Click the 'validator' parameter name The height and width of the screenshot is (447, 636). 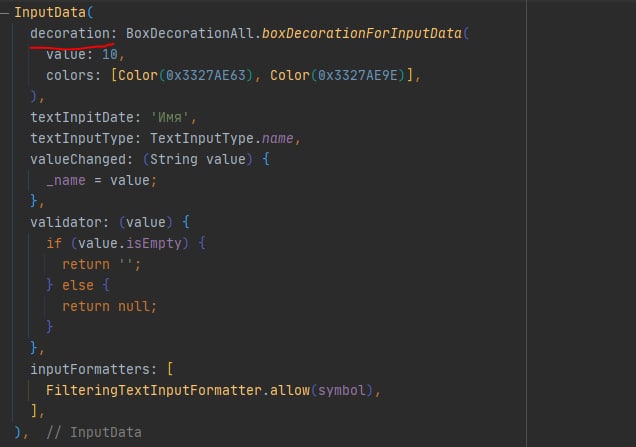[66, 222]
